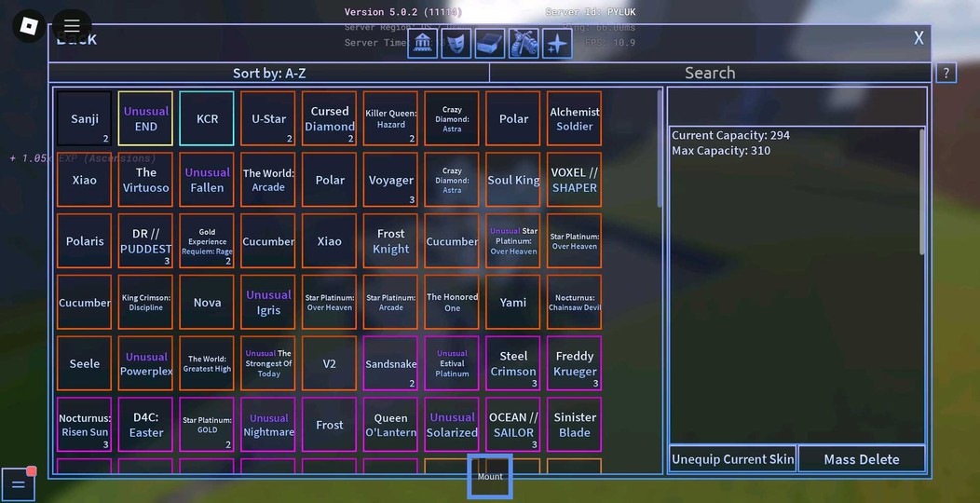Pick Nocturnus: Risen Sun tile

point(85,425)
